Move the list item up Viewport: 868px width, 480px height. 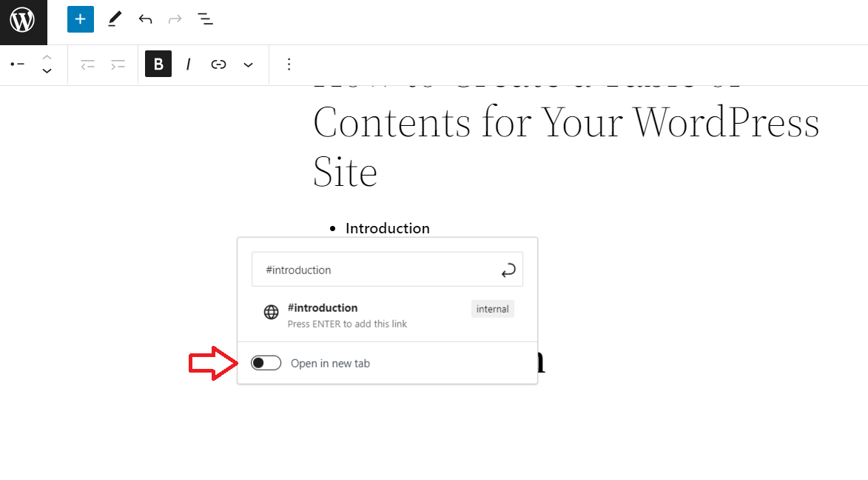[x=47, y=57]
